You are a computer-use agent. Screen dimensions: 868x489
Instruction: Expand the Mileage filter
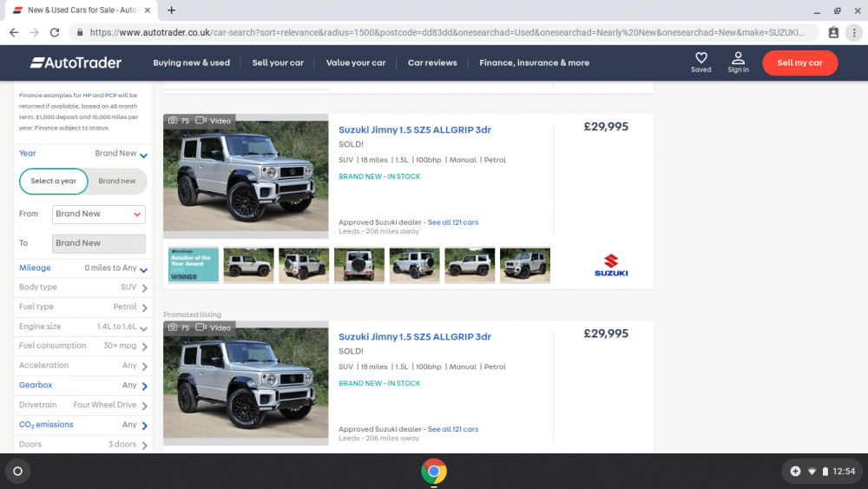click(x=83, y=268)
